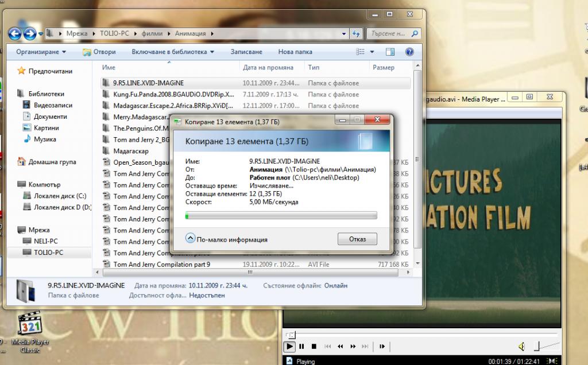Click the rewind button in player
The image size is (588, 365).
tap(341, 347)
